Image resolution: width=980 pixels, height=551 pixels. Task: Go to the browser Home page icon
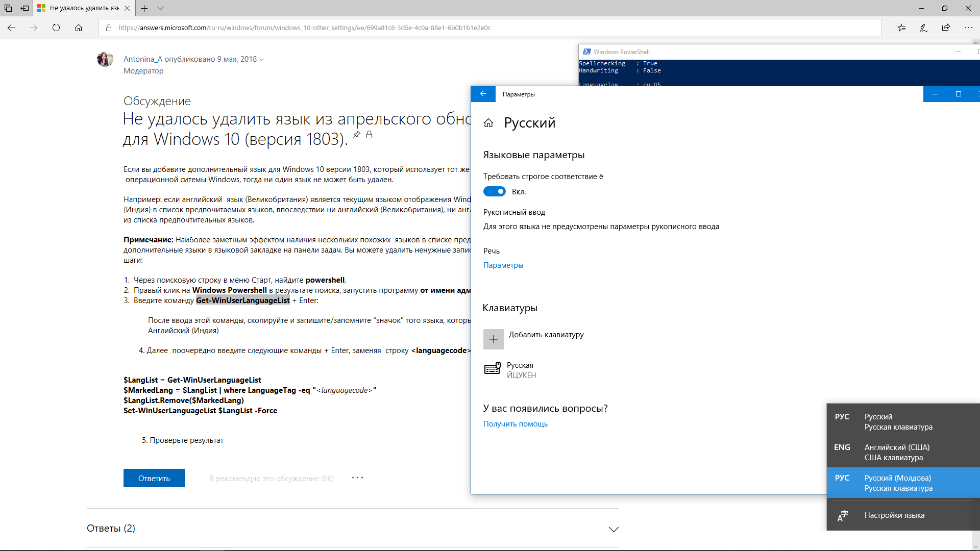click(79, 28)
